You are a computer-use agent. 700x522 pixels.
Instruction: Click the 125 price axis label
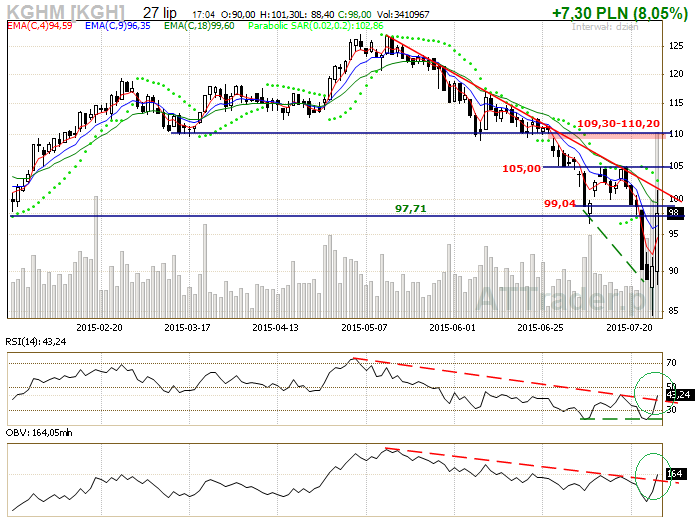click(676, 46)
